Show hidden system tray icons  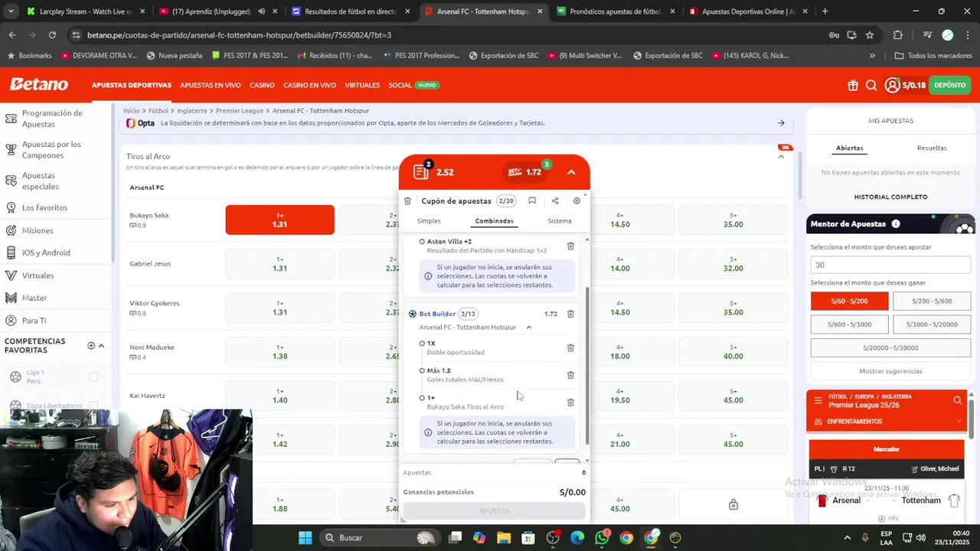pos(848,537)
